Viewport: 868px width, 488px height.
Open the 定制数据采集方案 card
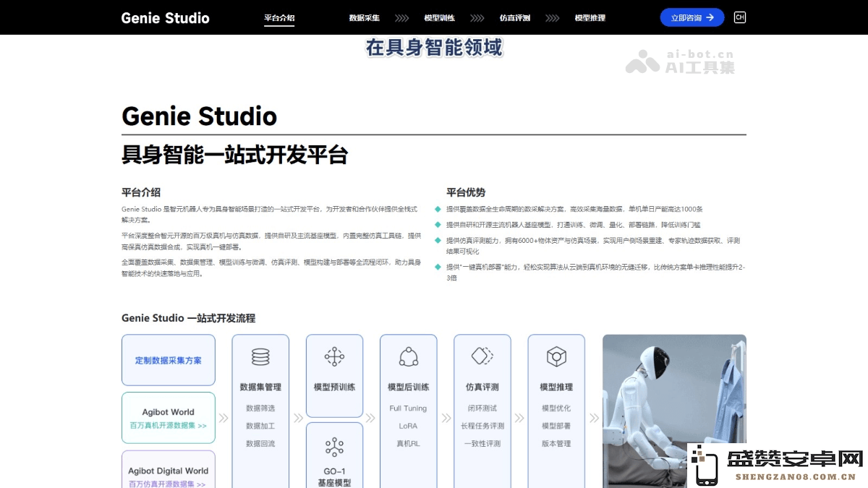[x=169, y=360]
